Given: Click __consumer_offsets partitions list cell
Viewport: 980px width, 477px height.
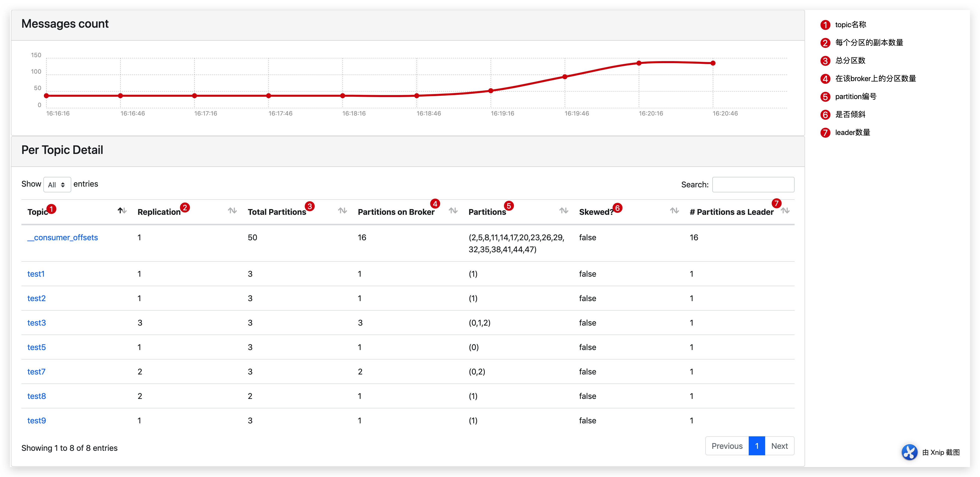Looking at the screenshot, I should [516, 243].
